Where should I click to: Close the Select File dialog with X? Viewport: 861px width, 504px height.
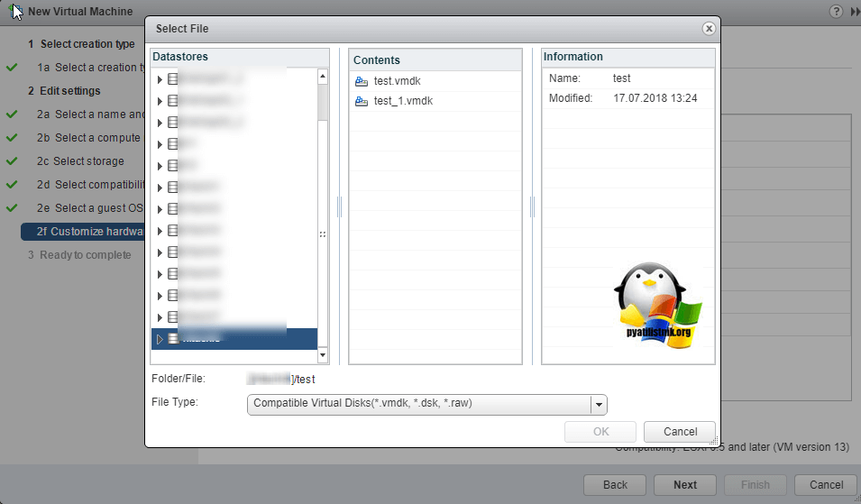point(709,29)
